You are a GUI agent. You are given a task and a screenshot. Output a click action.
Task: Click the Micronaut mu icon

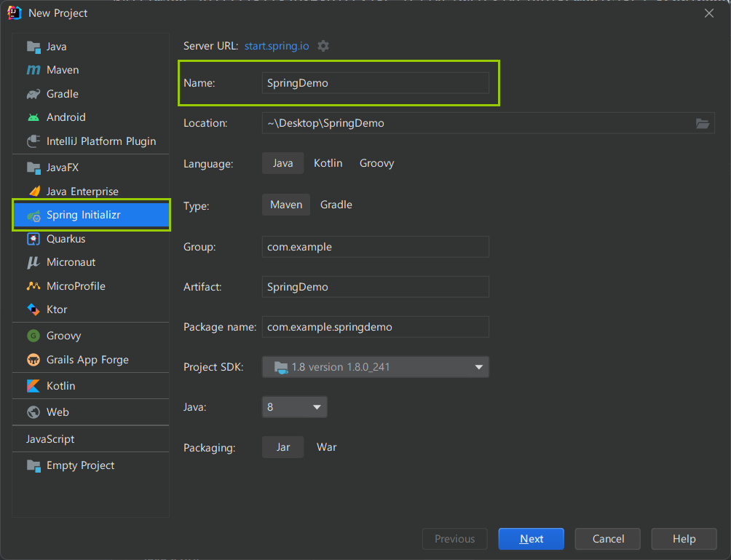pyautogui.click(x=33, y=262)
